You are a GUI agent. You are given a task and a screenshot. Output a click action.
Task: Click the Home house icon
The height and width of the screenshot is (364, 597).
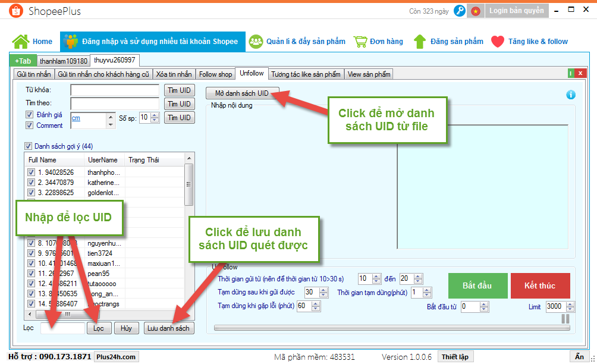(x=21, y=41)
